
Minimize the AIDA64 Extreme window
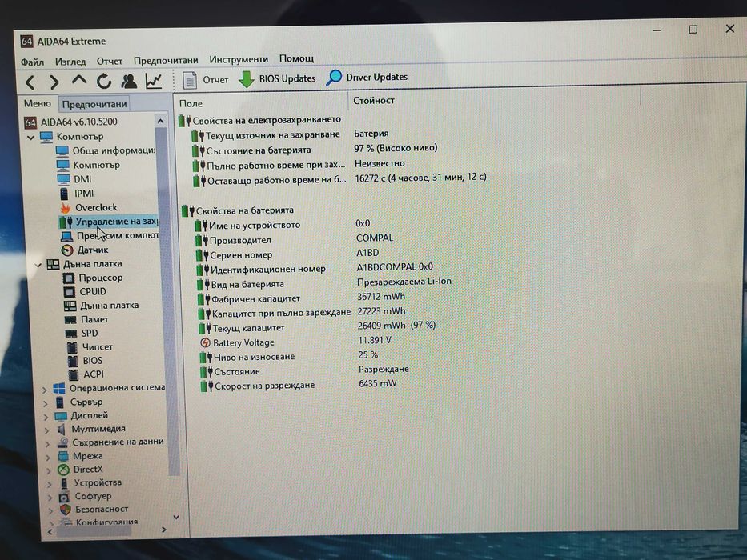(x=657, y=30)
